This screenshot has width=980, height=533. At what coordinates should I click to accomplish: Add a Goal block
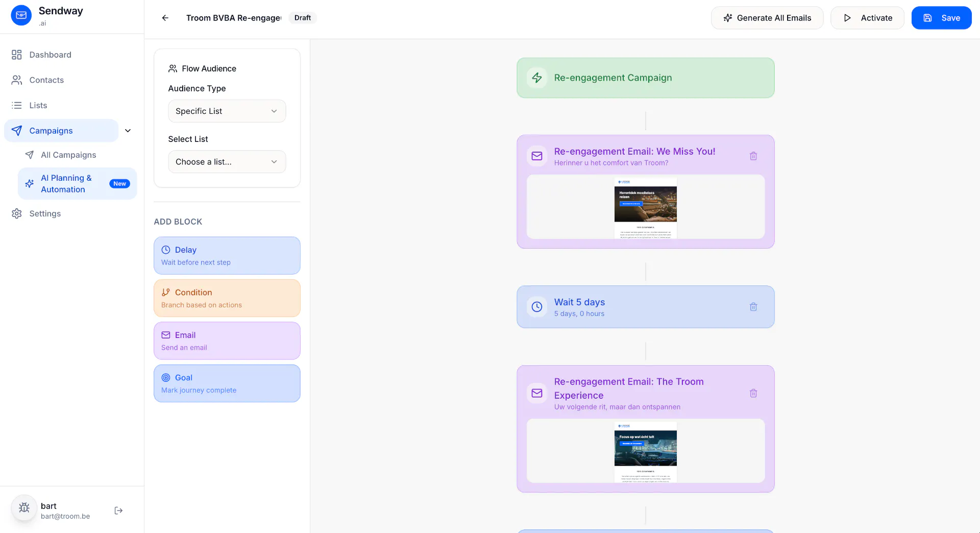(227, 383)
